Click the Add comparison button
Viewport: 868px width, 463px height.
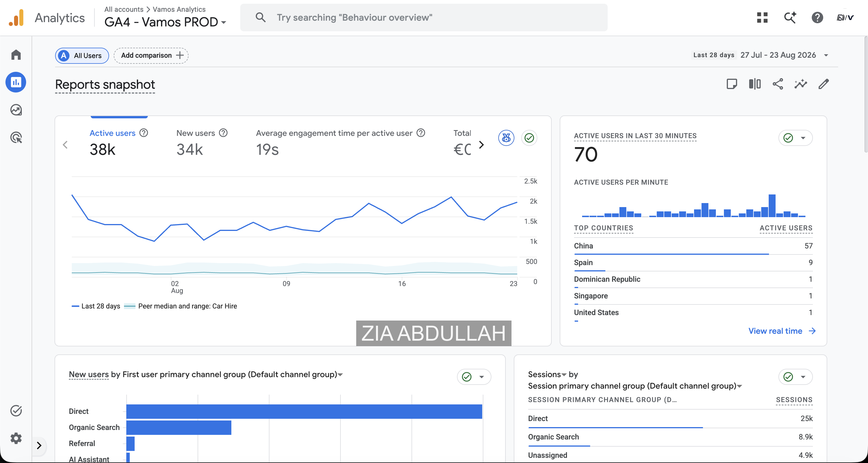tap(151, 56)
